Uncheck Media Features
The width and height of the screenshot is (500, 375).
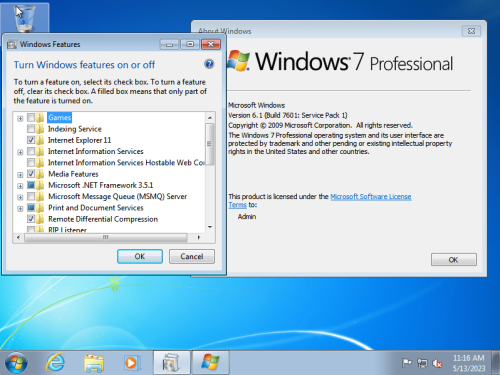click(31, 174)
